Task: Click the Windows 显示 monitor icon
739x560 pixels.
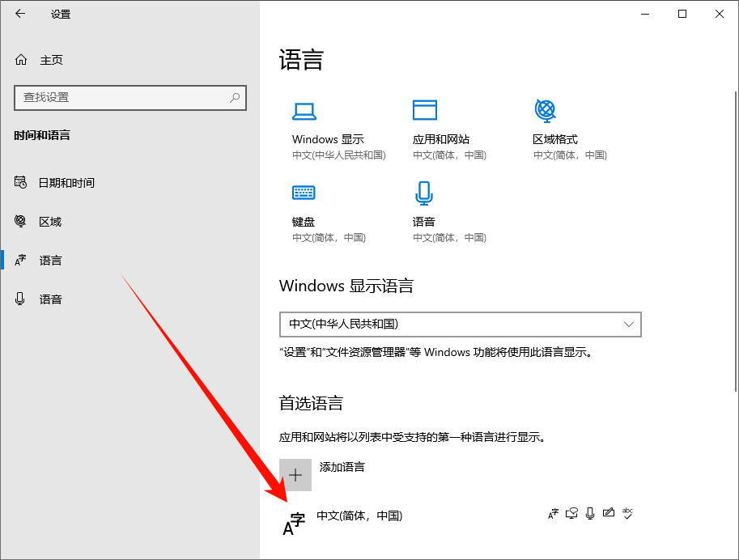Action: (304, 110)
